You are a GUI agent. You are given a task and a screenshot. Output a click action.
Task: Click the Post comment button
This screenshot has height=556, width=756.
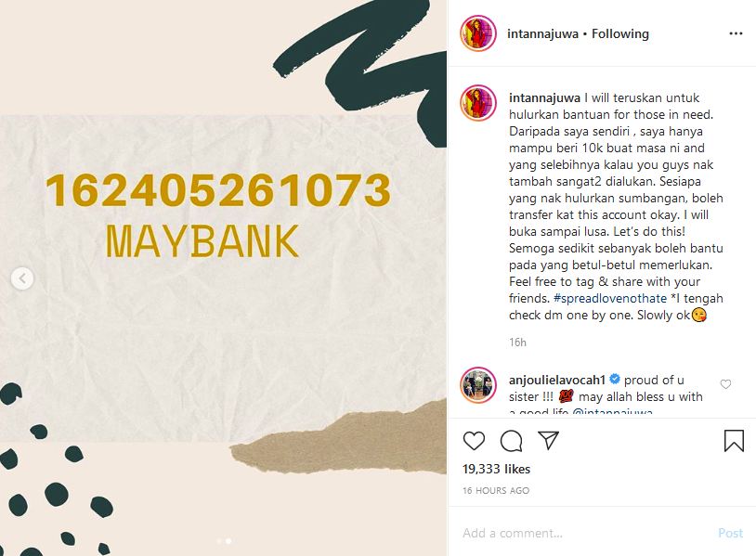(x=730, y=533)
